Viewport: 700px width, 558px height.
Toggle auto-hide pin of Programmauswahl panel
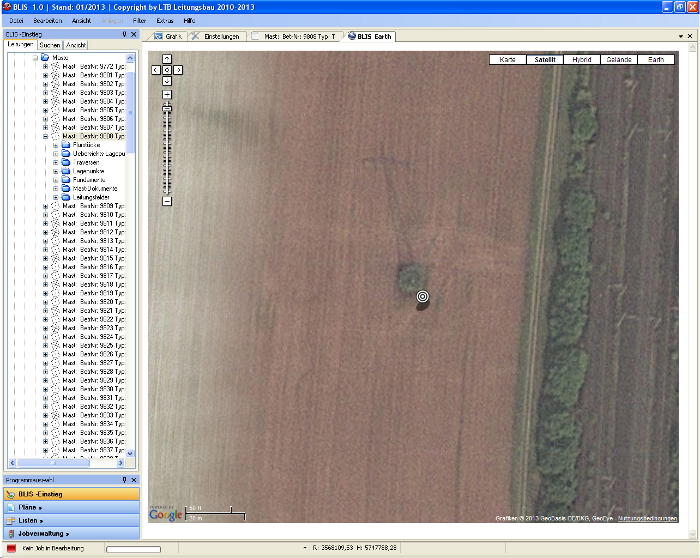tap(125, 480)
